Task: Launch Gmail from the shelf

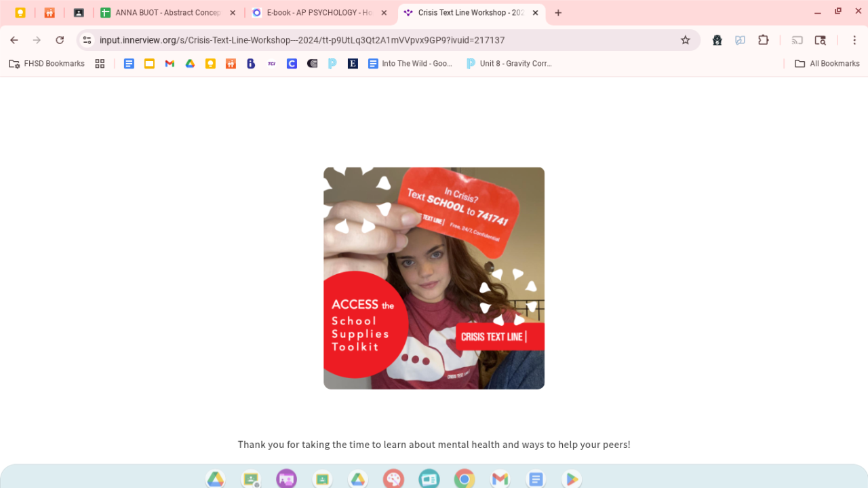Action: pos(500,479)
